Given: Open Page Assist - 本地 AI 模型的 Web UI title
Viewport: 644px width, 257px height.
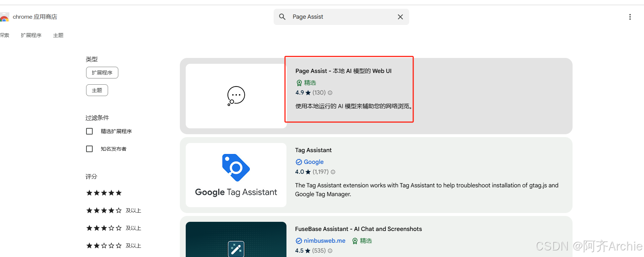Looking at the screenshot, I should [x=344, y=71].
